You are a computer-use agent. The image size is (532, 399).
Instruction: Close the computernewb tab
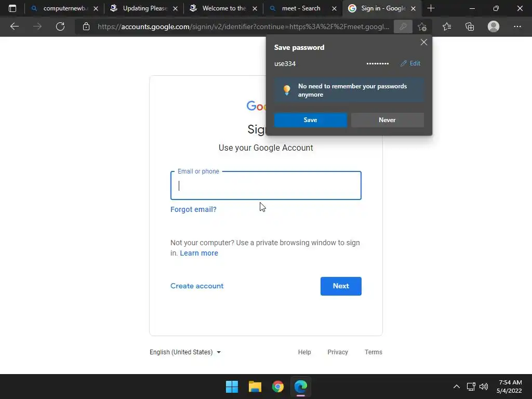(96, 8)
